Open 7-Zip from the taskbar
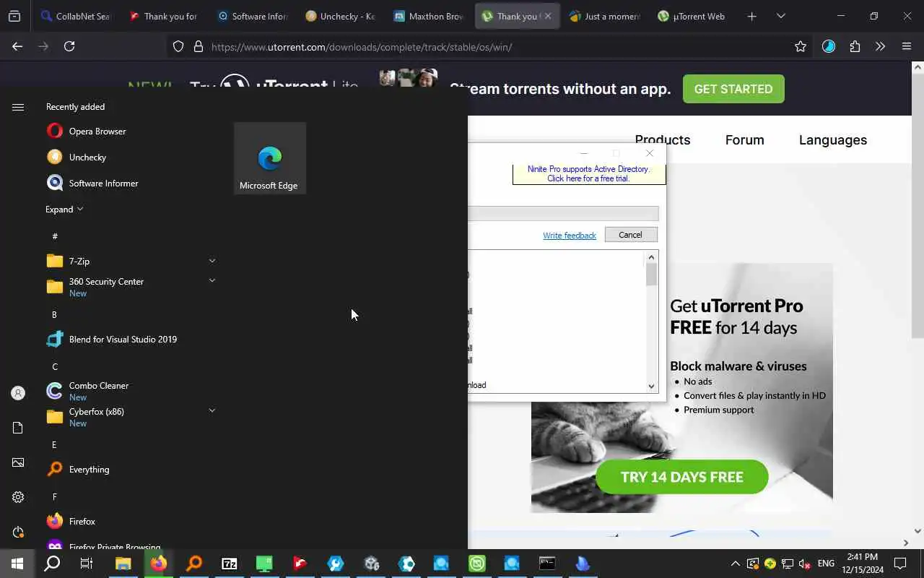 [x=230, y=564]
